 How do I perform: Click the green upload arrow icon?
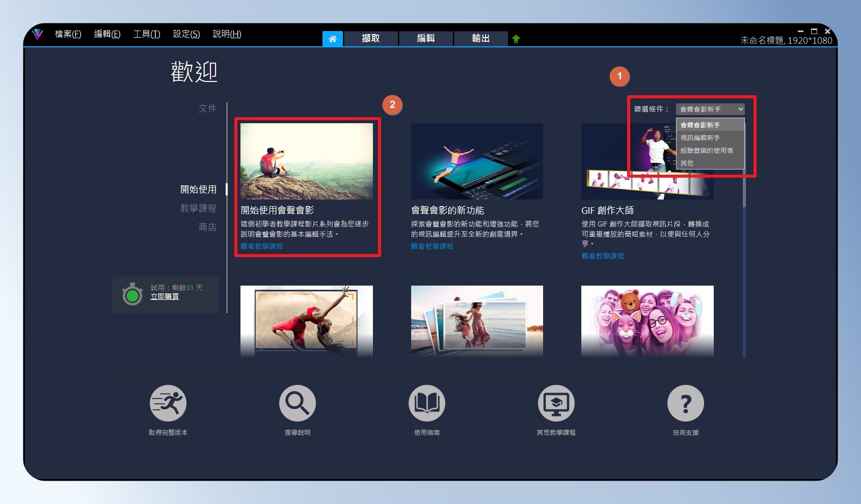[516, 39]
